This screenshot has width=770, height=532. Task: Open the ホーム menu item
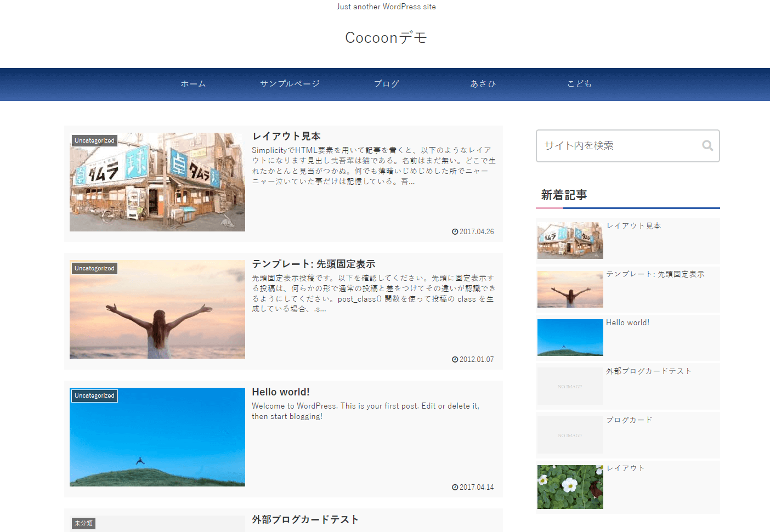[x=193, y=84]
